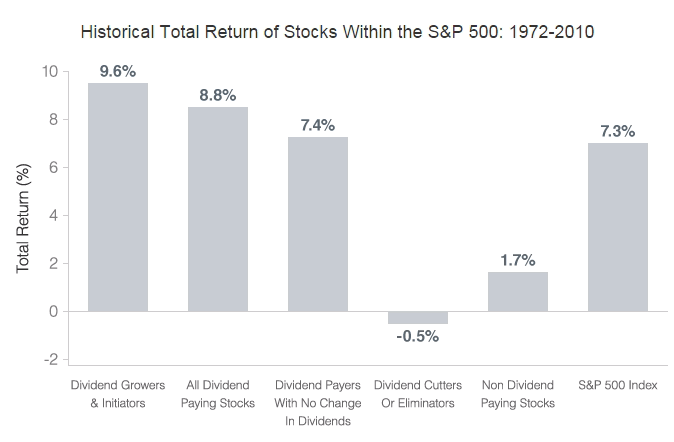Select the -2 y-axis tick label
This screenshot has height=442, width=674.
pyautogui.click(x=51, y=359)
